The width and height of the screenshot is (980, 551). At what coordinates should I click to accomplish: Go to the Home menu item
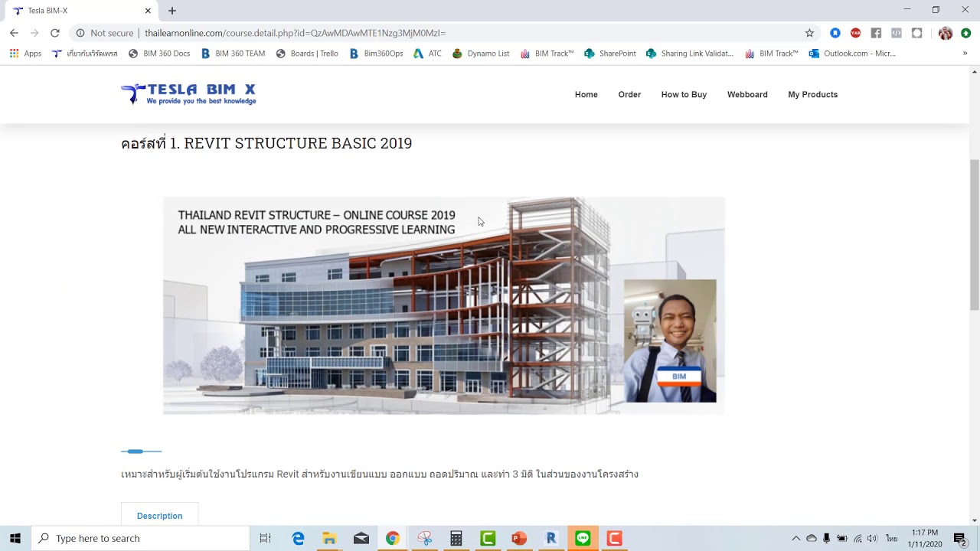[586, 95]
